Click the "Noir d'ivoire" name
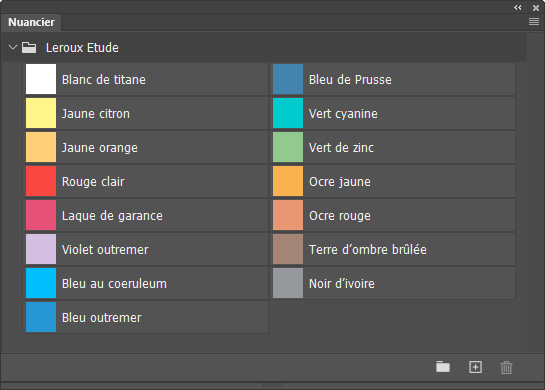 (342, 284)
